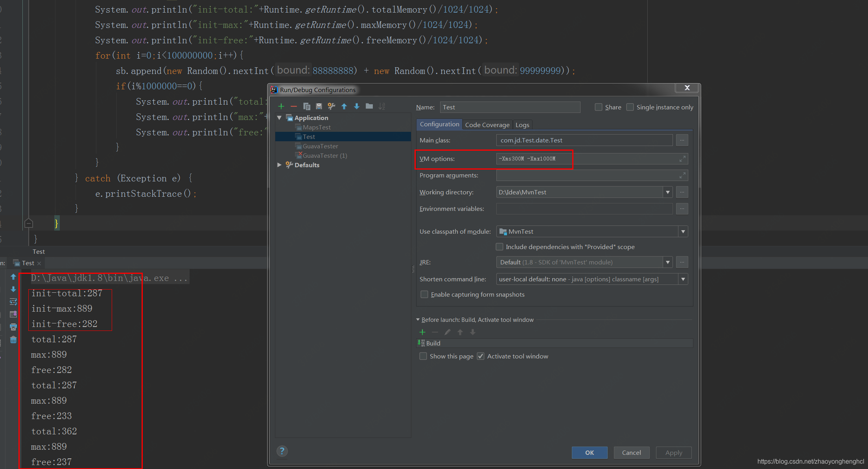Move the configuration down the list
This screenshot has height=469, width=868.
pyautogui.click(x=356, y=106)
